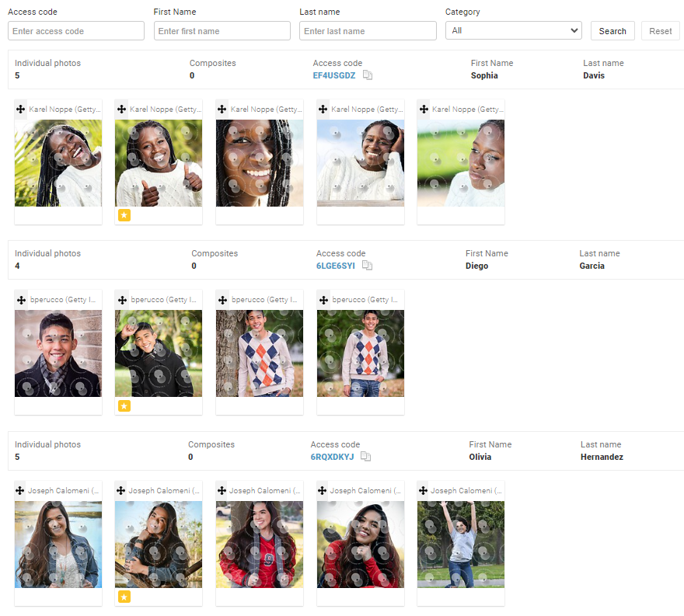
Task: Click move handle on Sophia's fifth photo
Action: [x=424, y=109]
